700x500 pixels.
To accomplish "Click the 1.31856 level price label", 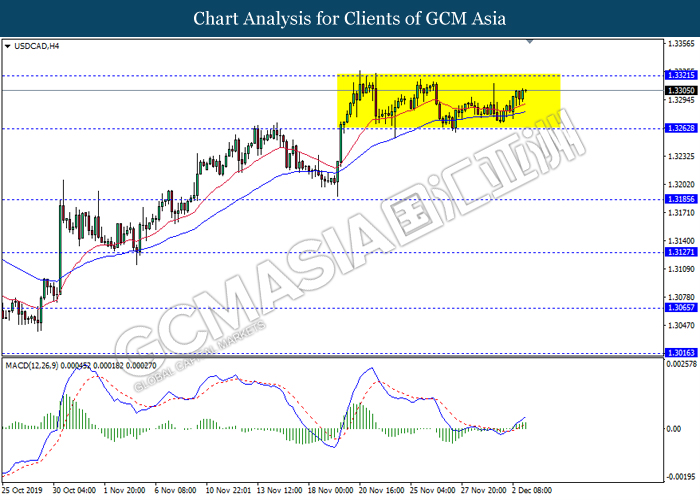I will 680,199.
